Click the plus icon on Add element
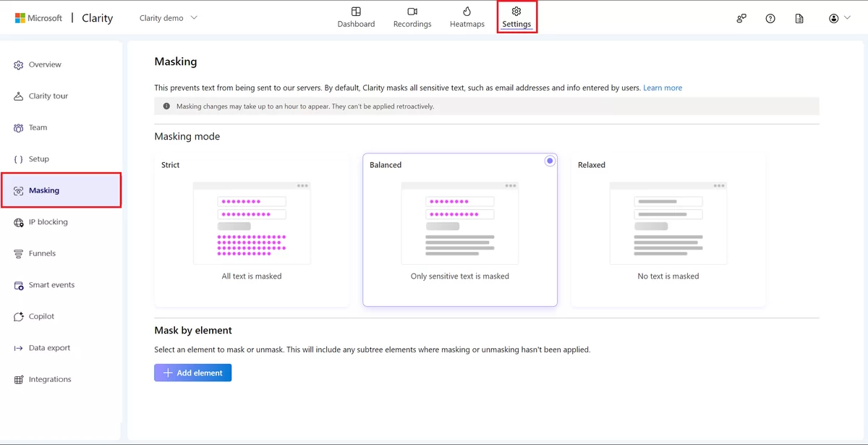868x445 pixels. 168,373
